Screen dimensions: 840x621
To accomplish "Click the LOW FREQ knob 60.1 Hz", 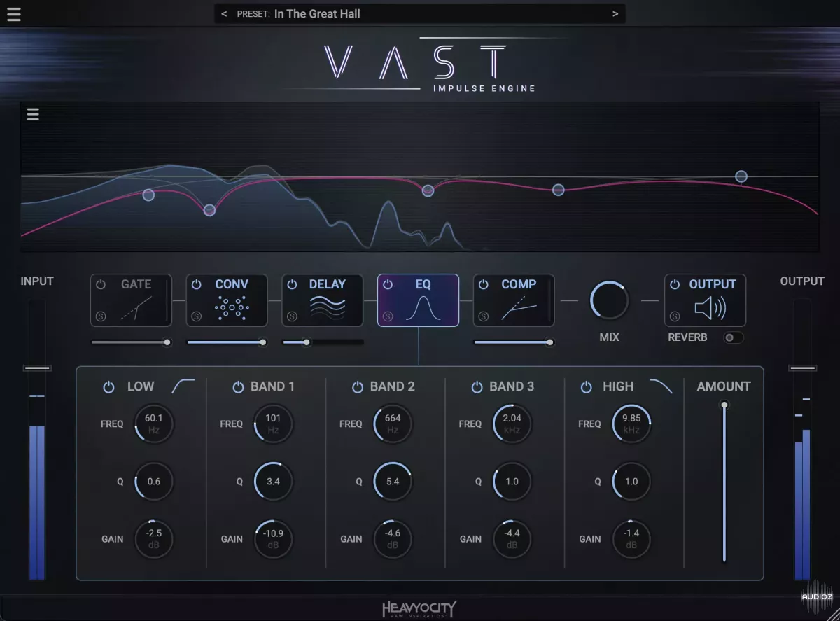I will [154, 424].
